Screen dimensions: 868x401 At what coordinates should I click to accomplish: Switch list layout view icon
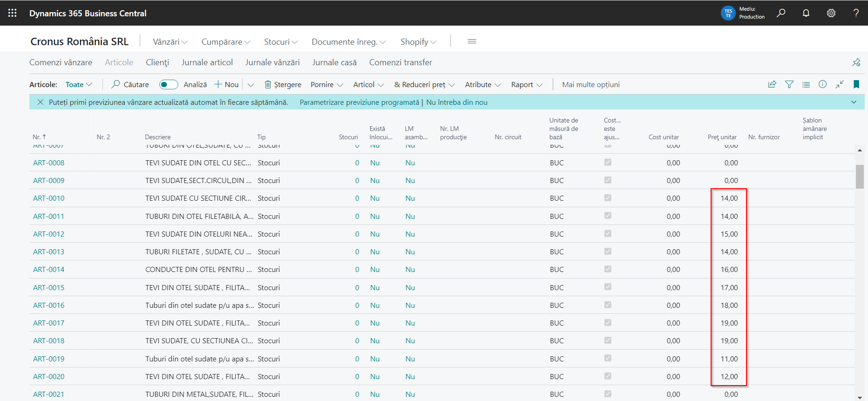(x=806, y=84)
